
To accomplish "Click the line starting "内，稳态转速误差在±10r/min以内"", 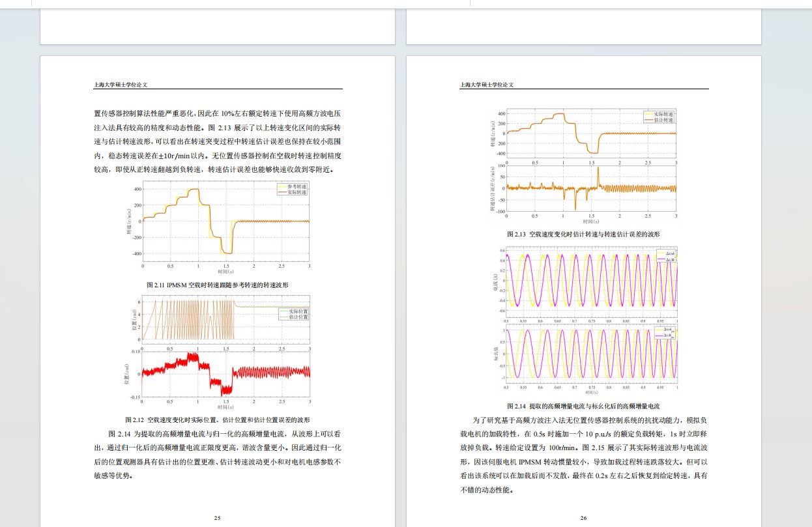I will tap(218, 156).
